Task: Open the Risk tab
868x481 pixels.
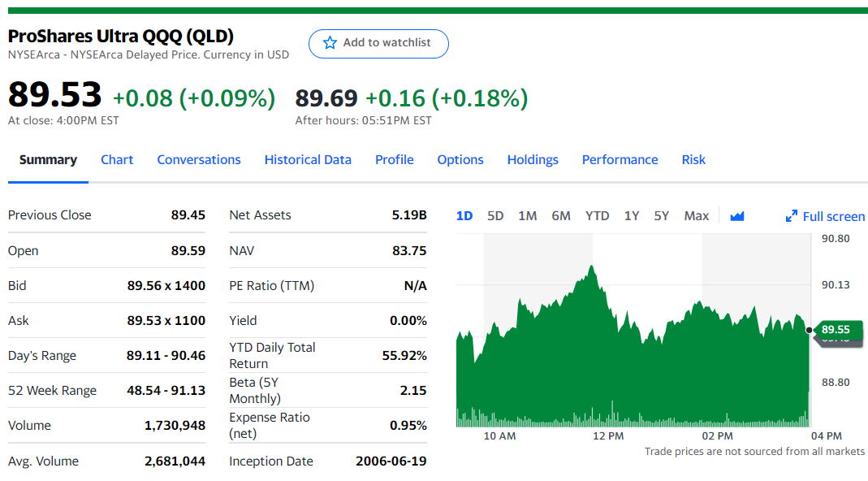Action: (x=693, y=159)
